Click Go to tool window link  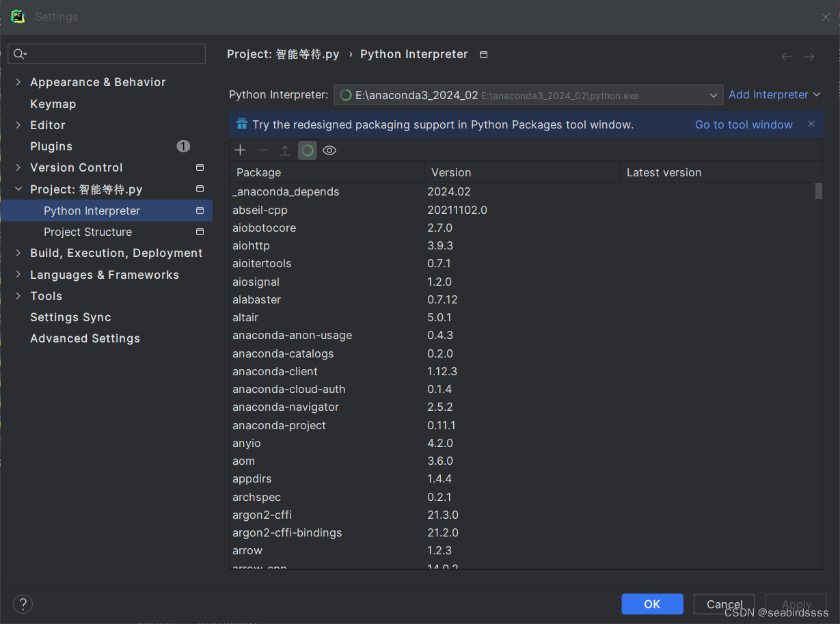[744, 124]
